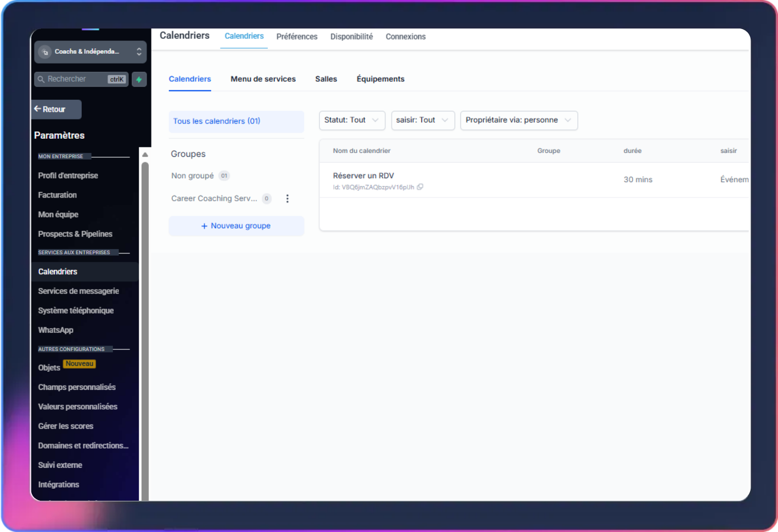Image resolution: width=778 pixels, height=532 pixels.
Task: Select the Non groupé group
Action: (193, 176)
